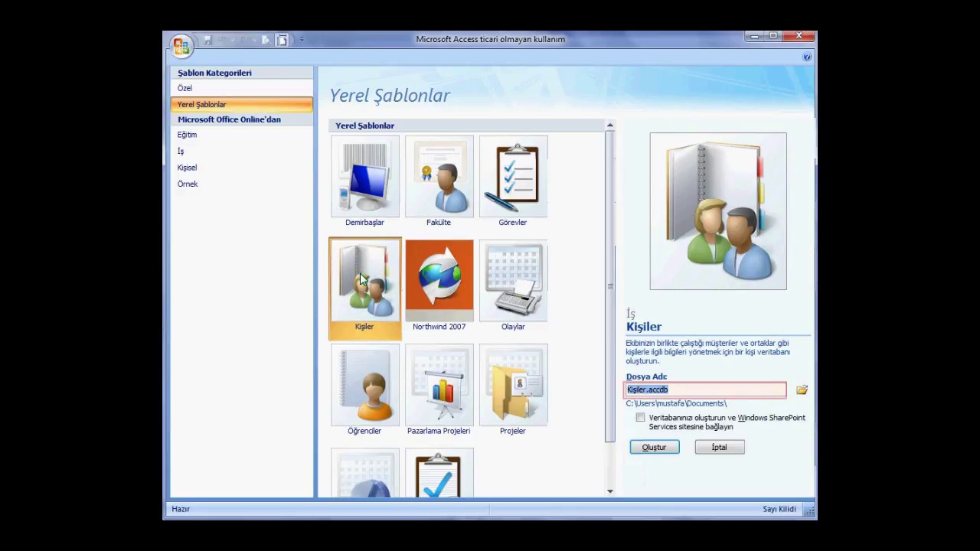The width and height of the screenshot is (980, 551).
Task: Open the Customize Quick Access Toolbar dropdown
Action: [302, 40]
